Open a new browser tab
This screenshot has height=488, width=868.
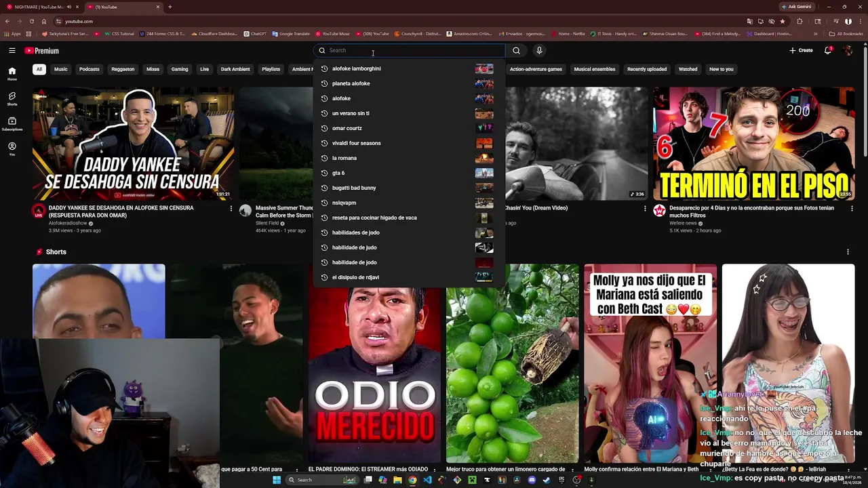point(170,7)
